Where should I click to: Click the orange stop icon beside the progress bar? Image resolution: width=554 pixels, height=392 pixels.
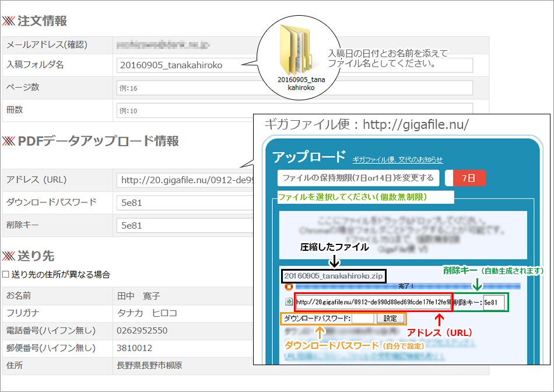tap(289, 286)
